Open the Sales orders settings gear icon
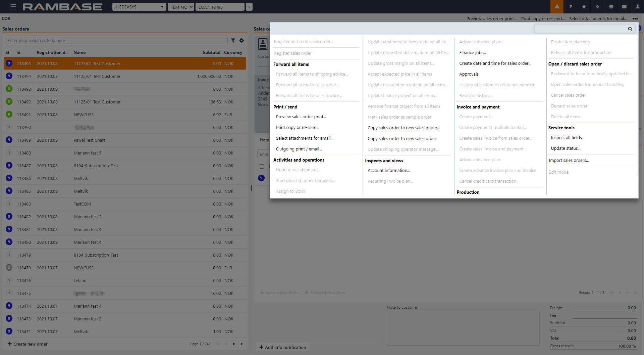This screenshot has width=644, height=355. pos(242,40)
